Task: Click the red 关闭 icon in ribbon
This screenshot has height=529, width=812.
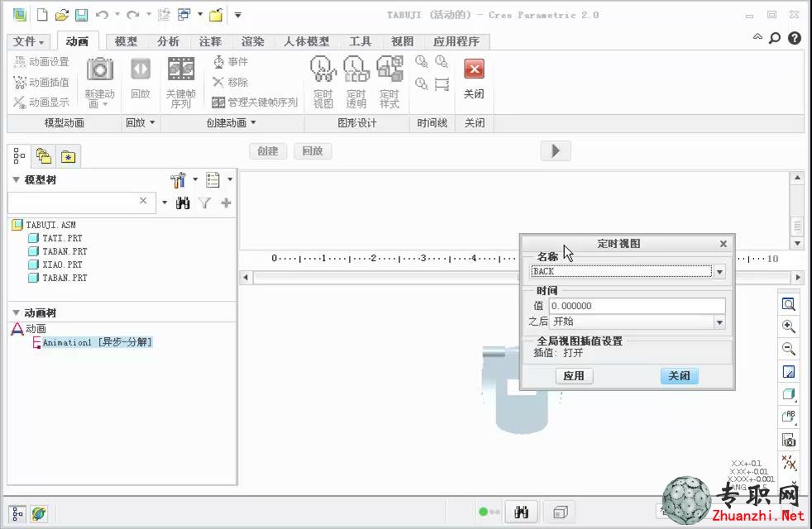Action: pos(474,69)
